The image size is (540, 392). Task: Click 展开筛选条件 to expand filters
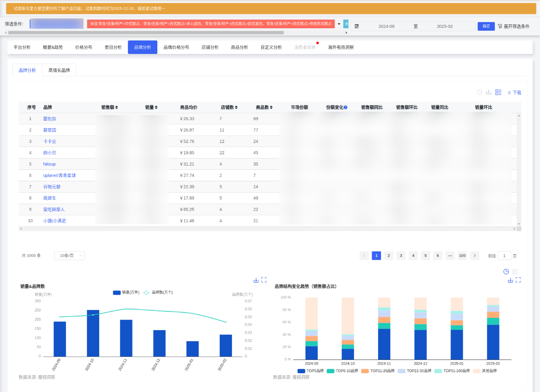pos(516,26)
